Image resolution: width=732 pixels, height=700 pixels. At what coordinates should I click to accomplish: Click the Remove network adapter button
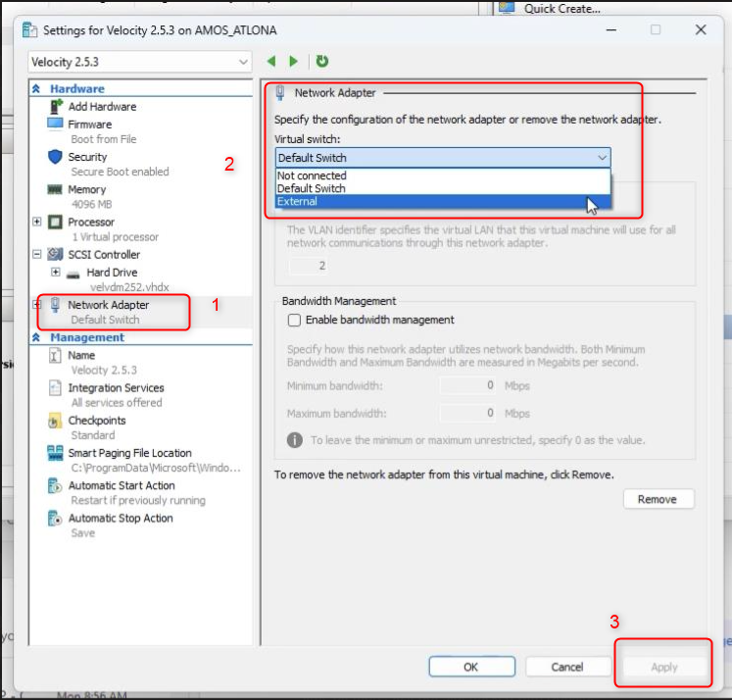659,499
